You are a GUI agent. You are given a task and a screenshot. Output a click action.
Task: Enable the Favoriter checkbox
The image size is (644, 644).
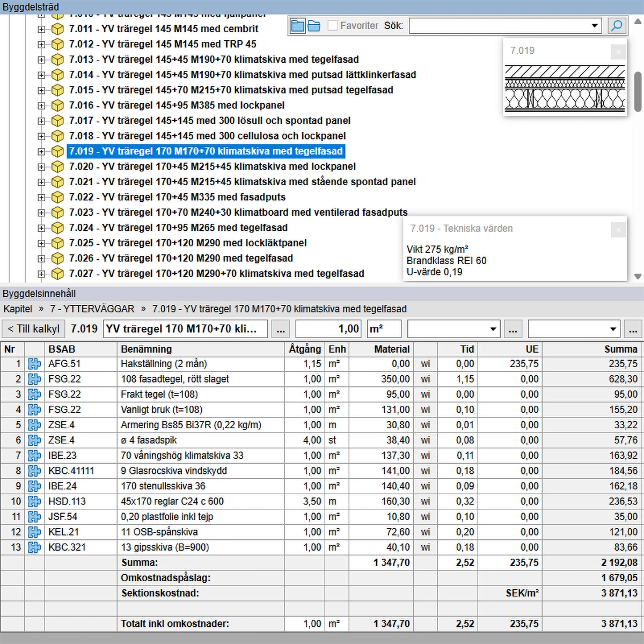(x=333, y=26)
